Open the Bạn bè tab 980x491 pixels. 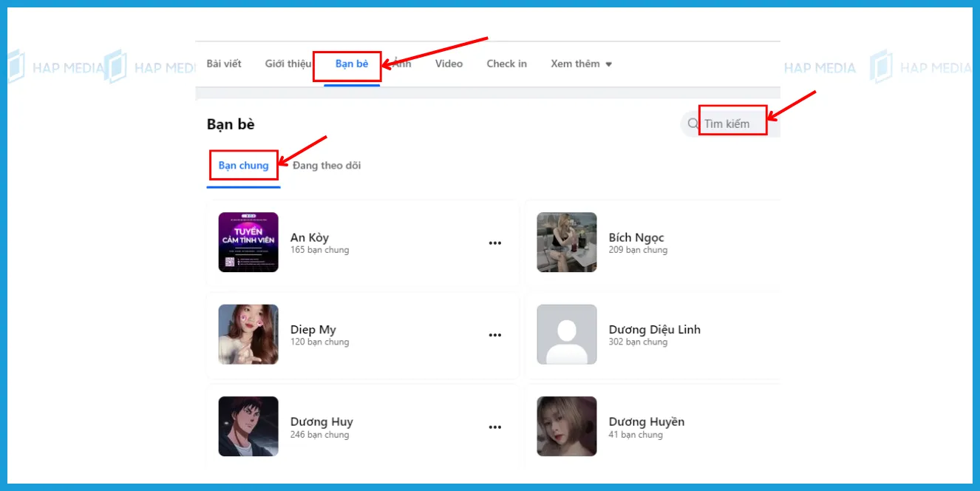coord(347,64)
